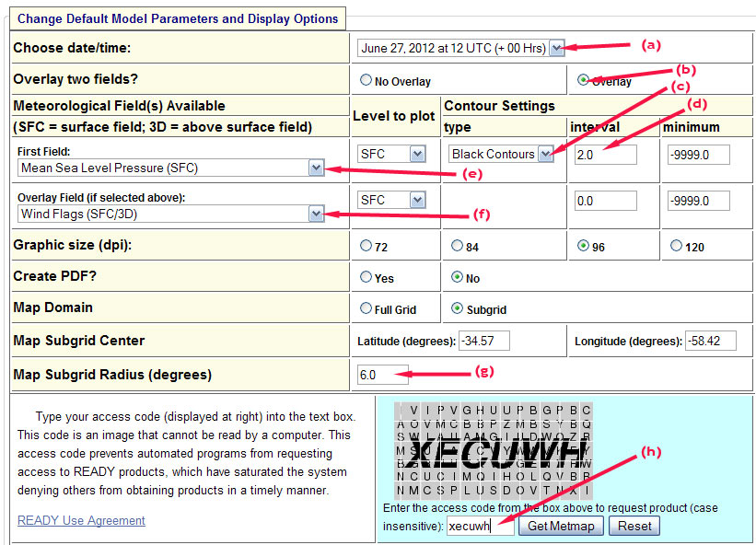Select Full Grid map domain
756x545 pixels.
click(366, 307)
